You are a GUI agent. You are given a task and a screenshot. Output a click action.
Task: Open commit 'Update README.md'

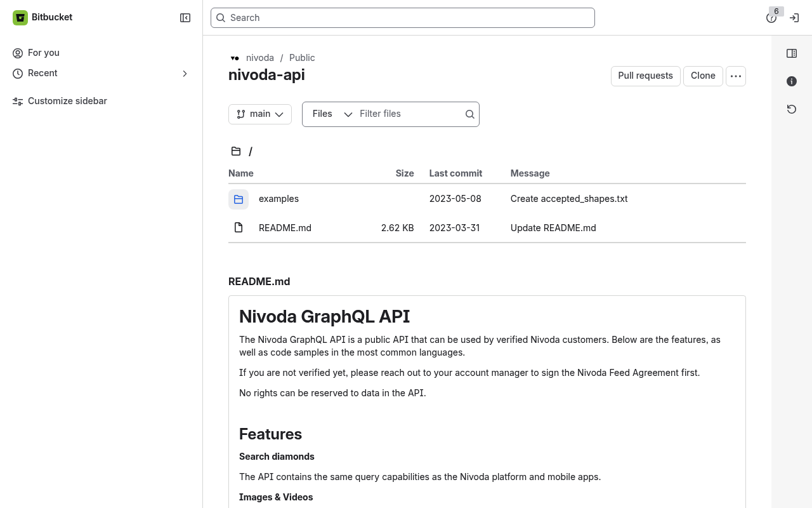point(553,228)
